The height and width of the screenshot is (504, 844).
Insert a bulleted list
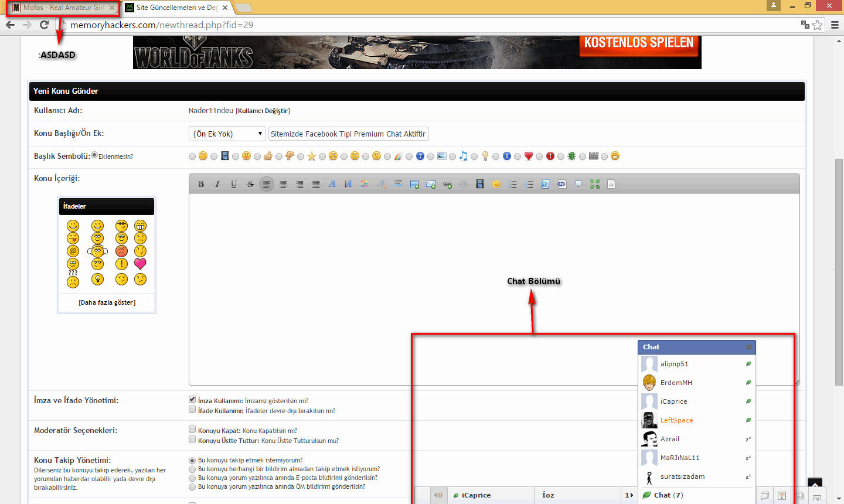point(513,184)
